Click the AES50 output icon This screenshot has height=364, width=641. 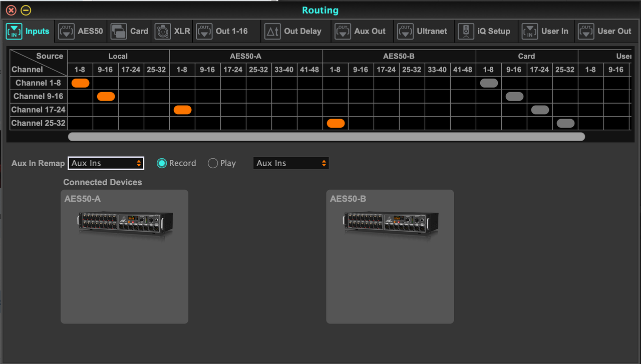pyautogui.click(x=67, y=31)
